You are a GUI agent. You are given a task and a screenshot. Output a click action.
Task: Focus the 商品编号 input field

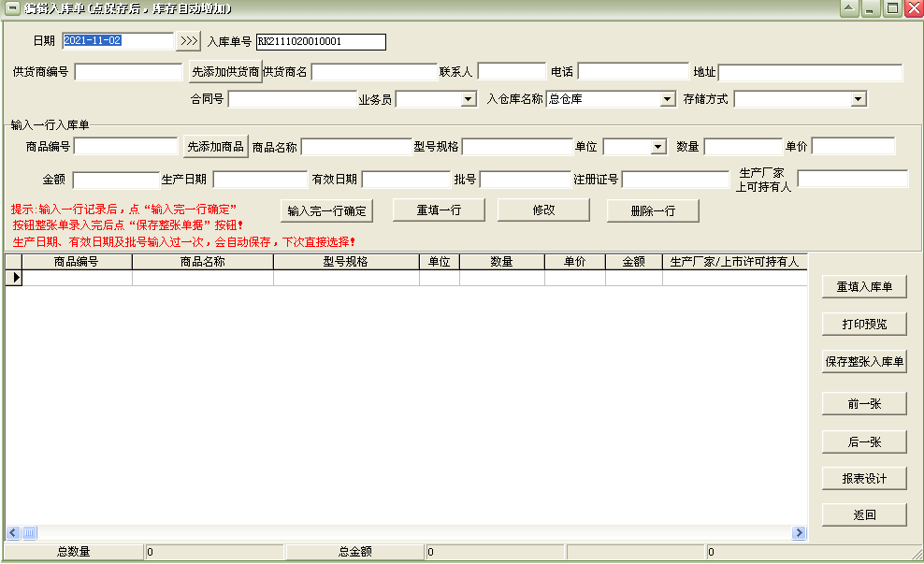pos(125,146)
